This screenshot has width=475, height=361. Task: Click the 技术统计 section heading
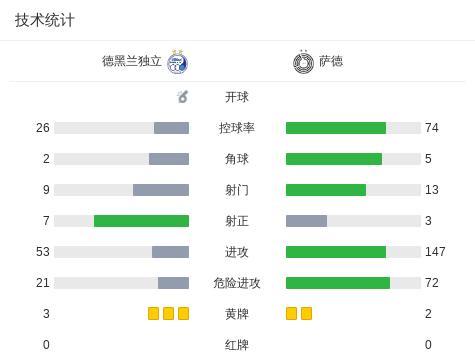pos(44,20)
